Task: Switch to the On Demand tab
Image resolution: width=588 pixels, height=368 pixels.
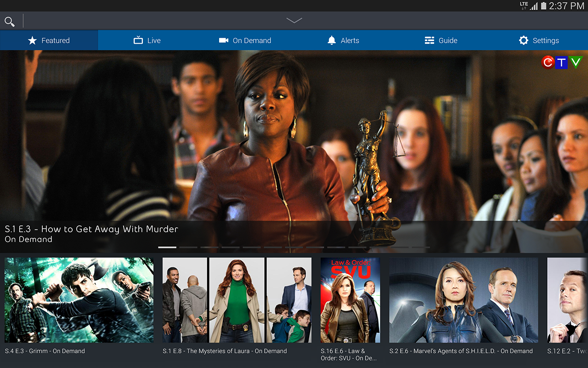Action: [x=245, y=40]
